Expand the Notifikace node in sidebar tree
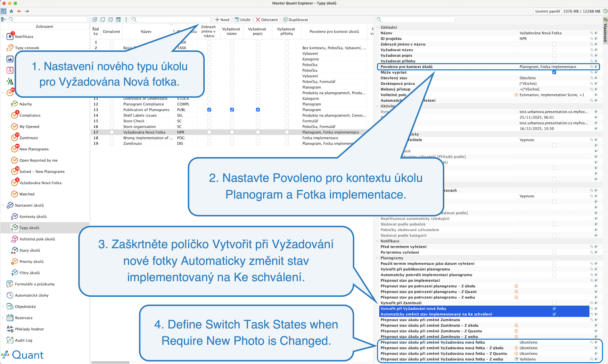 3,36
